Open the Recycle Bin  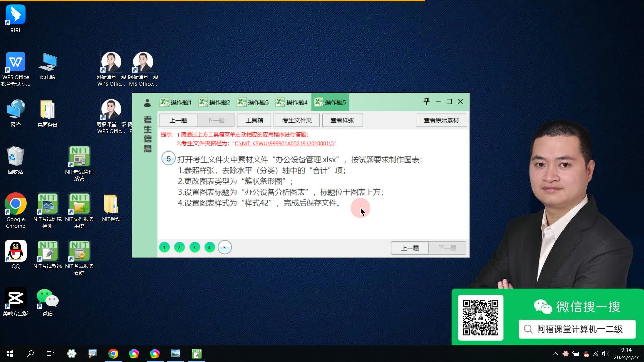[15, 157]
